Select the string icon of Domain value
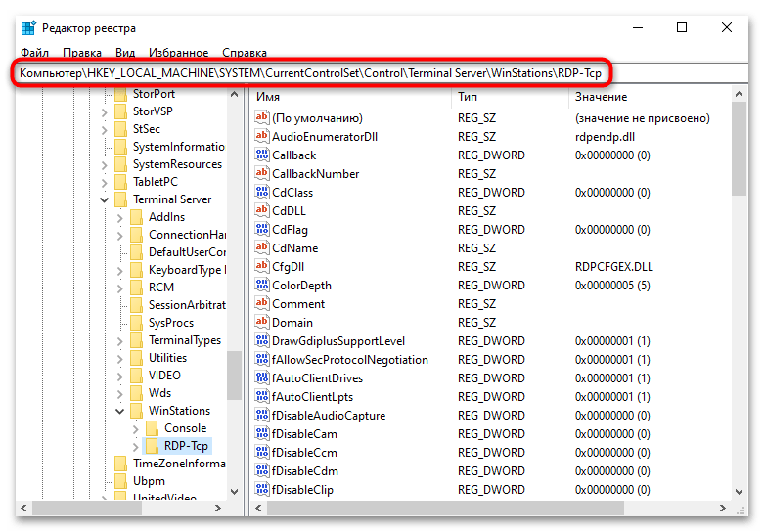 tap(261, 322)
